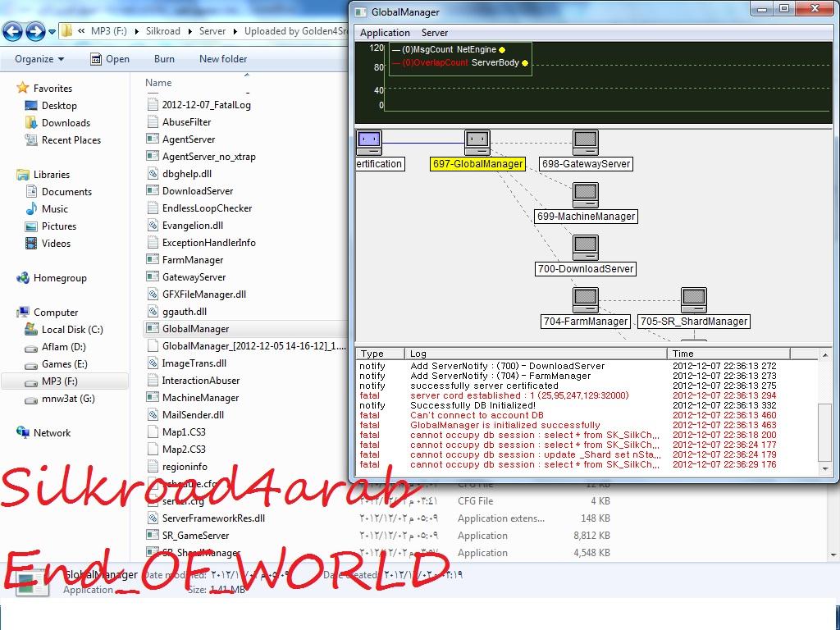The height and width of the screenshot is (630, 840).
Task: Click the Pictures library icon
Action: 31,226
